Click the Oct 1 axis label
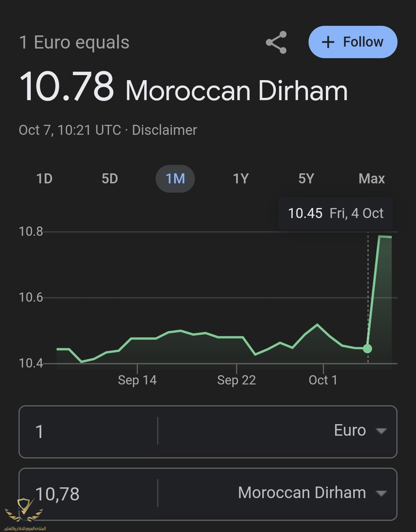 click(323, 380)
